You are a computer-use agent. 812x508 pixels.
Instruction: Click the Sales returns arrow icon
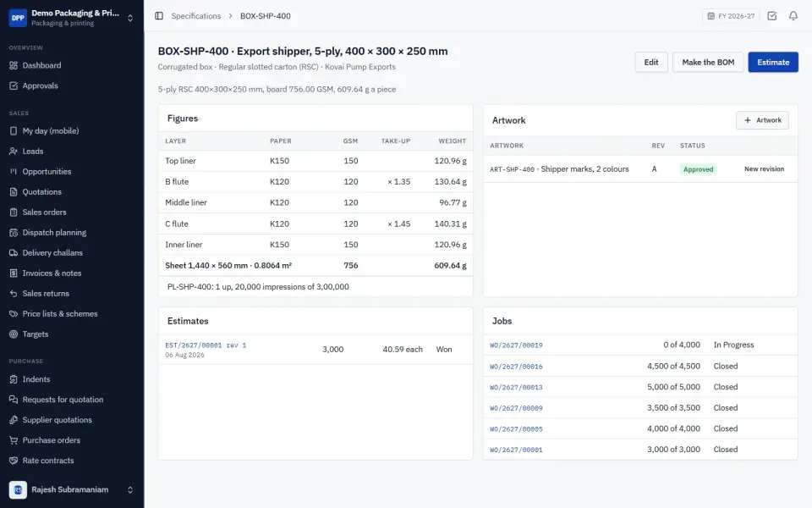coord(14,294)
